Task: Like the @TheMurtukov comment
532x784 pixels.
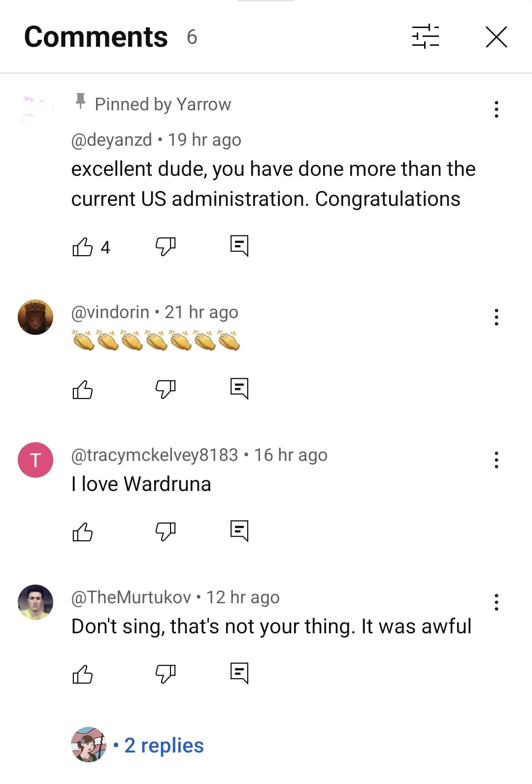Action: [x=83, y=674]
